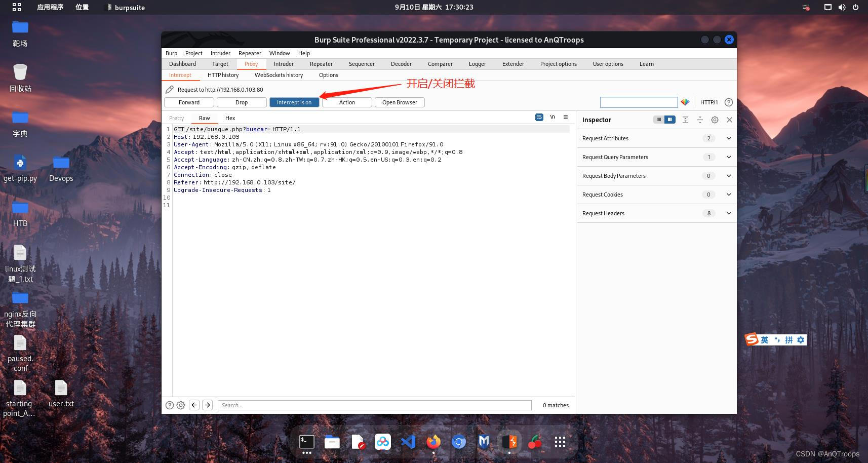Image resolution: width=868 pixels, height=463 pixels.
Task: Launch Visual Studio Code from dock
Action: [408, 442]
